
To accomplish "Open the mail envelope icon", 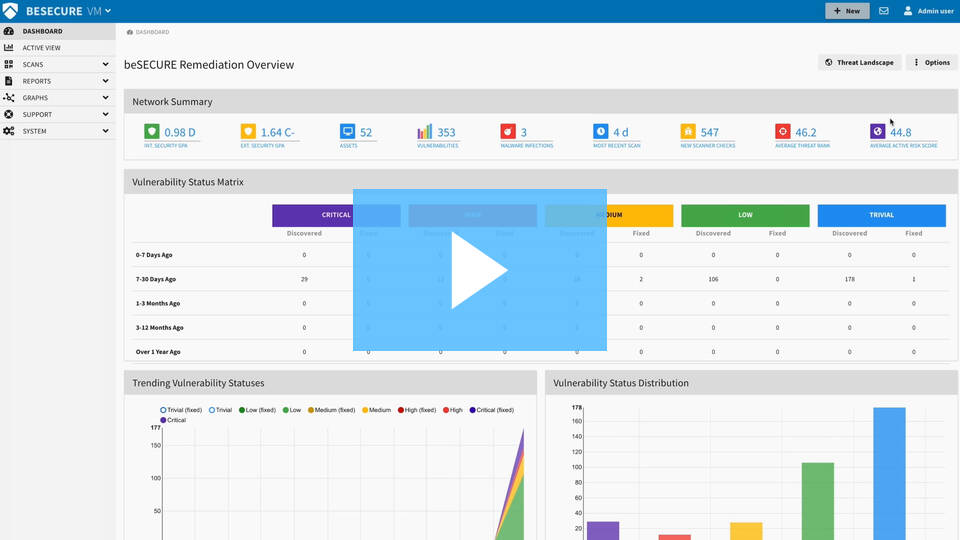I will (883, 11).
